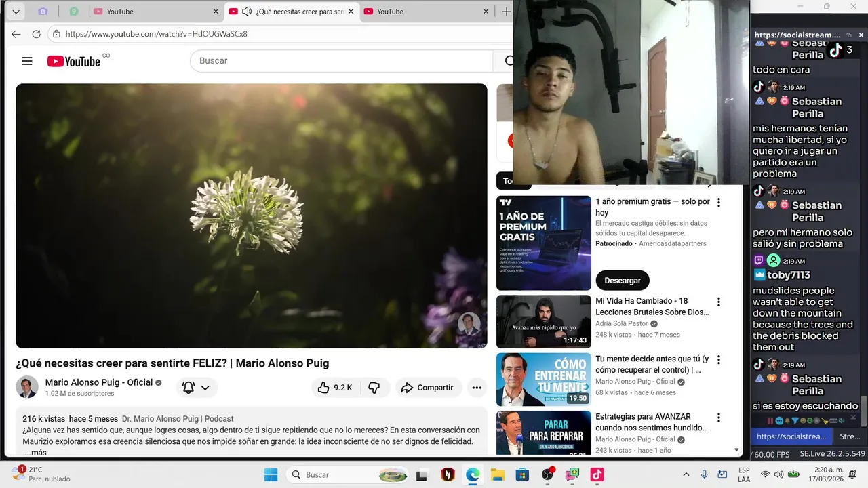Open File Explorer from the taskbar
The image size is (868, 488).
click(498, 474)
